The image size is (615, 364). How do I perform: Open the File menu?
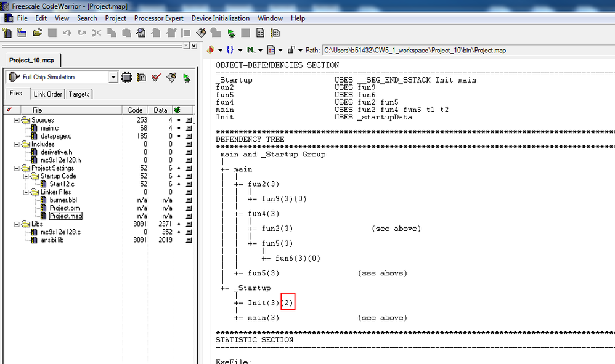pyautogui.click(x=22, y=18)
